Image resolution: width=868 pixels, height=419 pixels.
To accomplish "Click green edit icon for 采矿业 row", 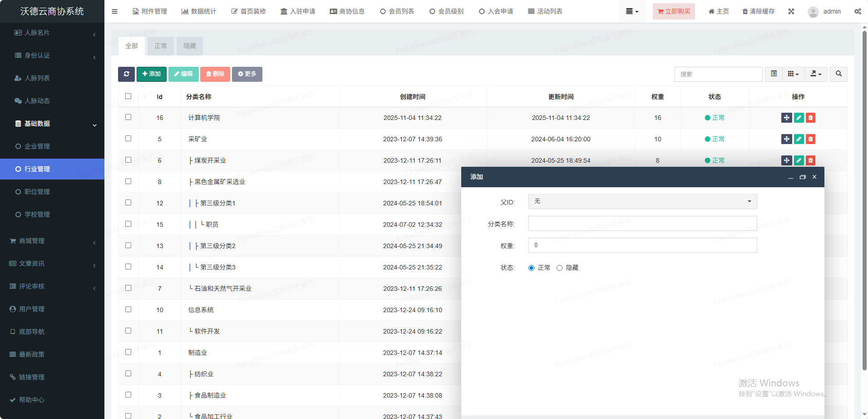I will (799, 139).
